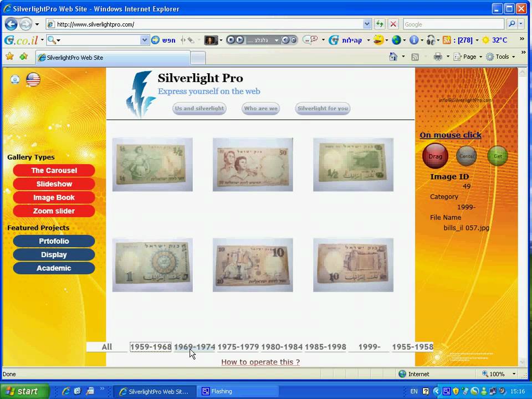Go back with the browser Back arrow
This screenshot has height=399, width=532.
pyautogui.click(x=12, y=24)
